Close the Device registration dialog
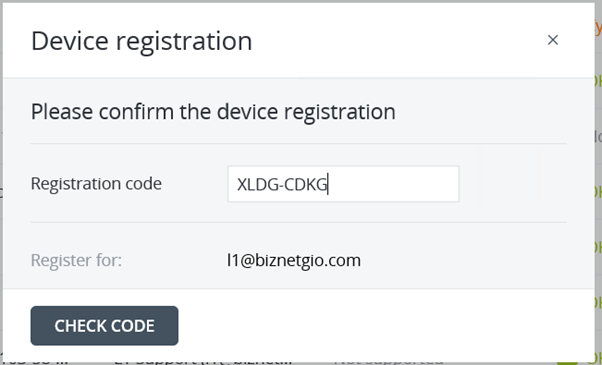The width and height of the screenshot is (602, 365). pyautogui.click(x=552, y=40)
